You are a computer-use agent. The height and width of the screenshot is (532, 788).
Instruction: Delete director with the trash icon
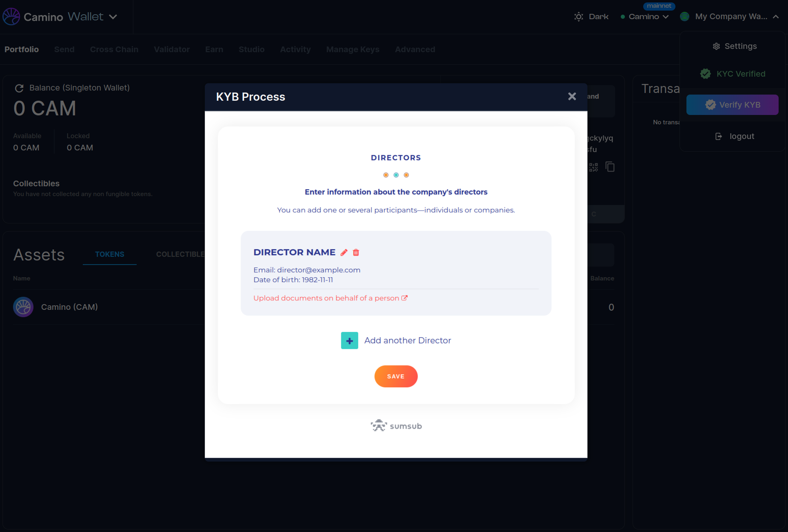coord(356,252)
